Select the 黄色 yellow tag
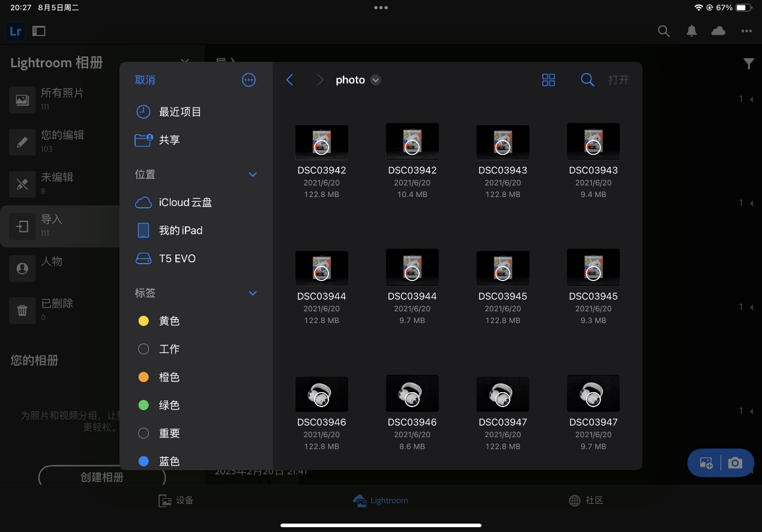 [196, 321]
